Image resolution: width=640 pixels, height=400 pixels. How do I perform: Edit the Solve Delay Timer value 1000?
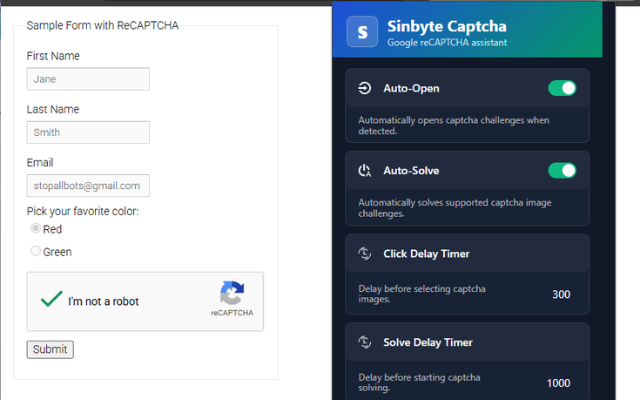click(x=558, y=383)
